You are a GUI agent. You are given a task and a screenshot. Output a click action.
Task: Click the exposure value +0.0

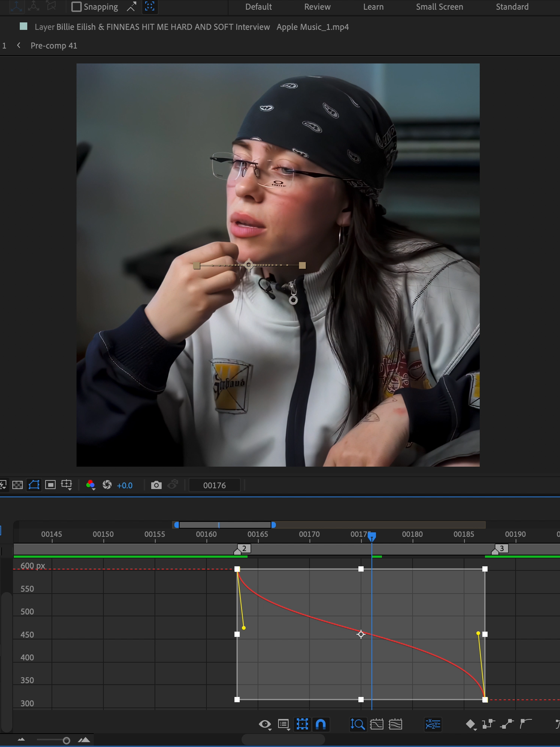(x=125, y=485)
